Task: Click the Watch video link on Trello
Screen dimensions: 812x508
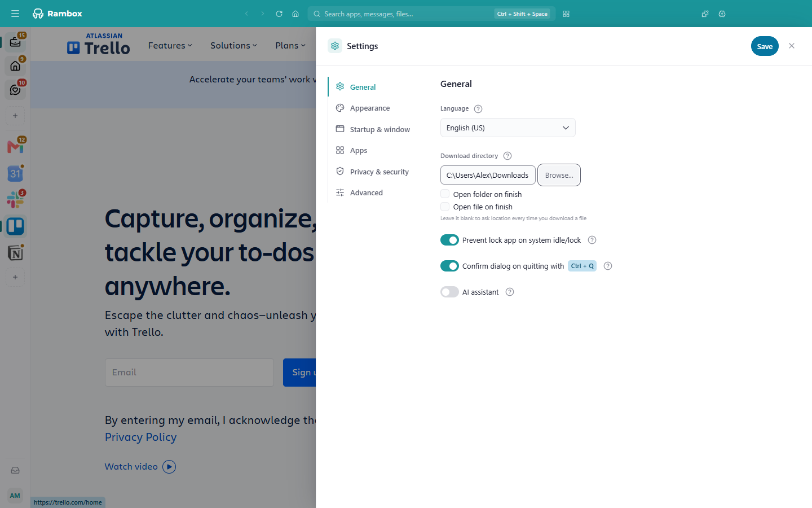Action: pyautogui.click(x=140, y=467)
